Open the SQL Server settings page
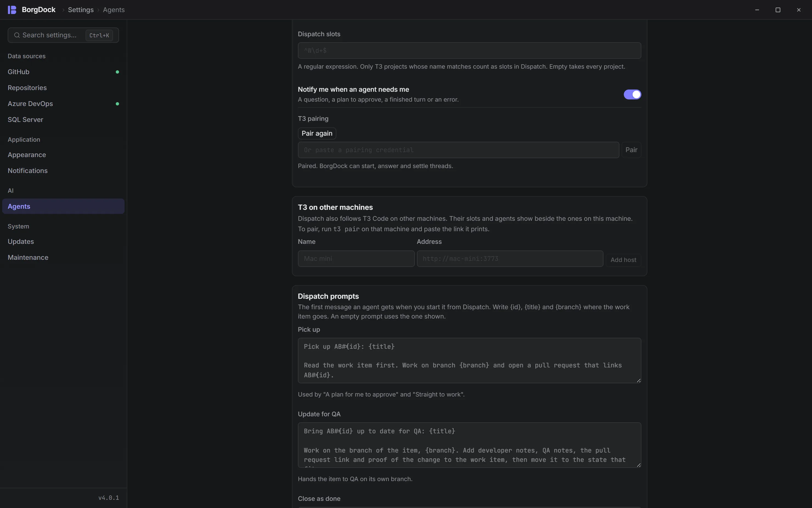The width and height of the screenshot is (812, 508). [63, 120]
